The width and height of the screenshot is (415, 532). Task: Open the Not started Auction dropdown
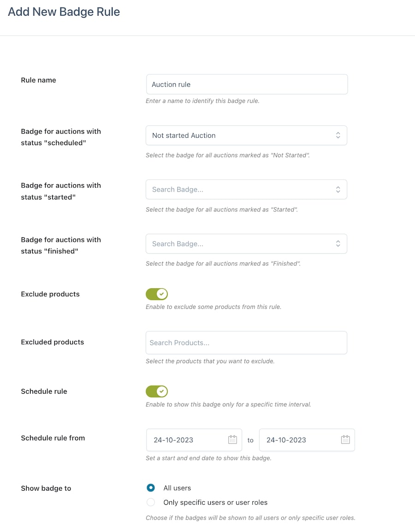point(247,135)
